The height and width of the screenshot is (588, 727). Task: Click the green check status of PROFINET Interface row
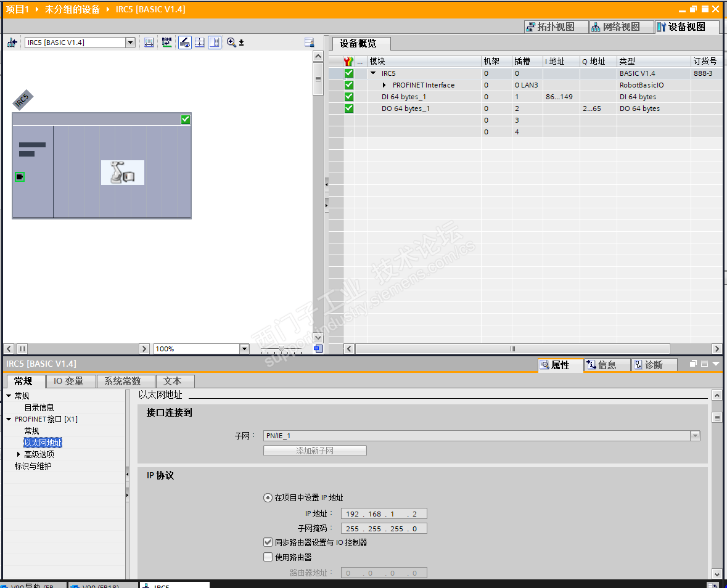click(x=349, y=85)
